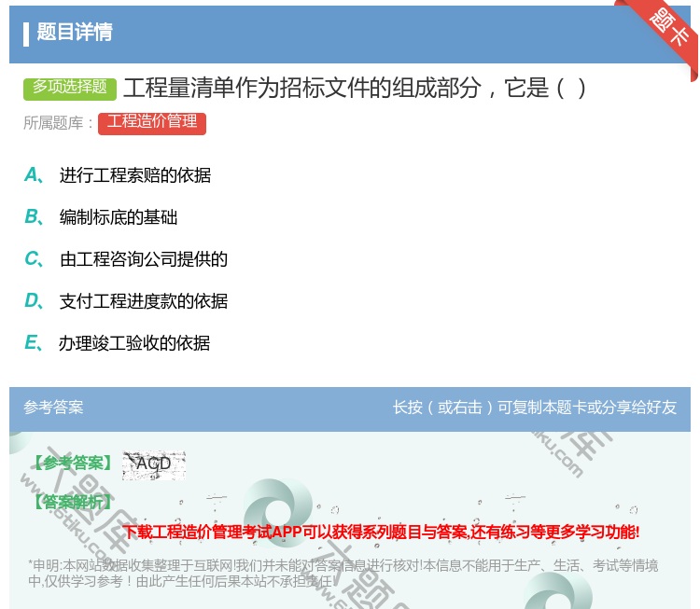The width and height of the screenshot is (700, 609).
Task: Select option B 编制标底的基础
Action: [101, 217]
